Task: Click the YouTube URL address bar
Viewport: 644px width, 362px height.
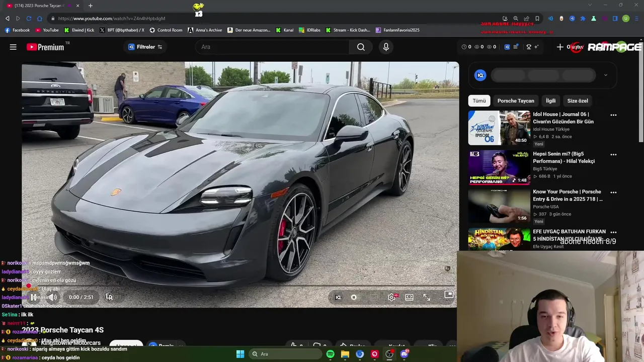Action: (x=272, y=18)
